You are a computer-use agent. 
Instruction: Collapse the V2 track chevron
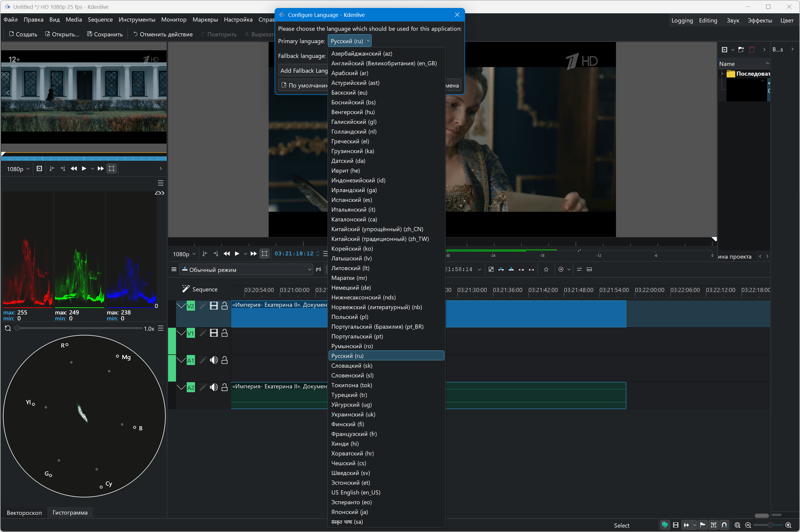tap(181, 306)
